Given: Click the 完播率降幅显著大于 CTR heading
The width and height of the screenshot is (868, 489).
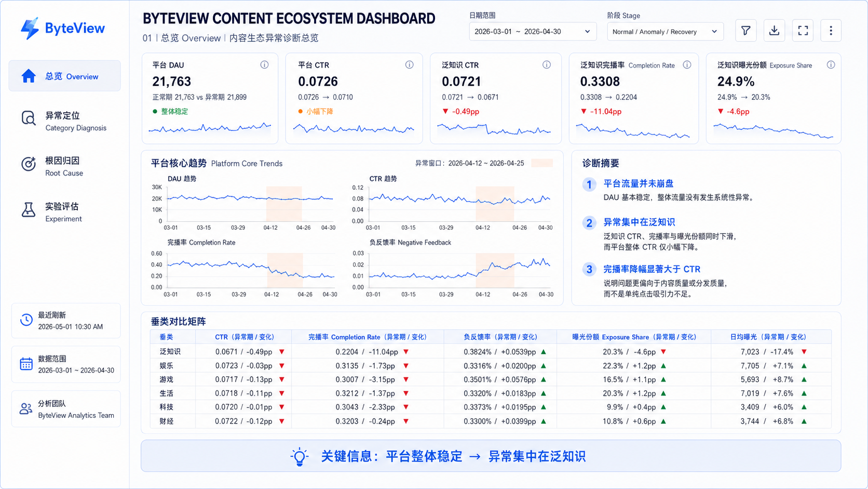Looking at the screenshot, I should click(x=652, y=269).
